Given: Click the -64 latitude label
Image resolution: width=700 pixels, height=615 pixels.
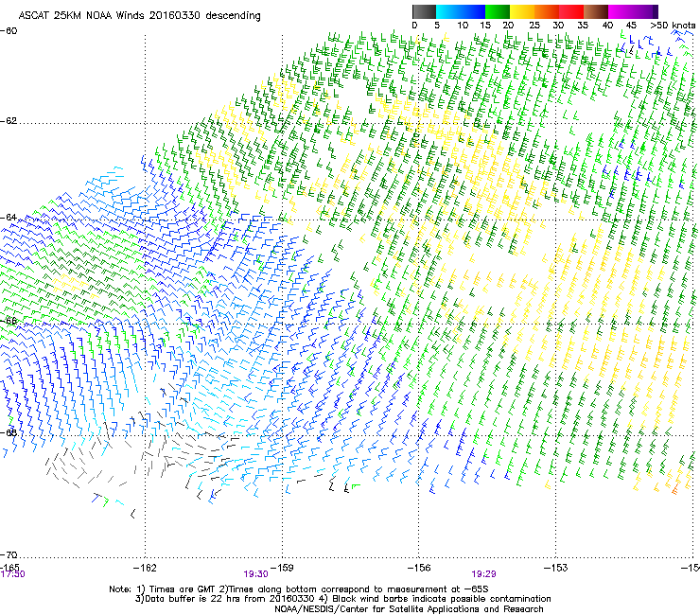Looking at the screenshot, I should (9, 218).
